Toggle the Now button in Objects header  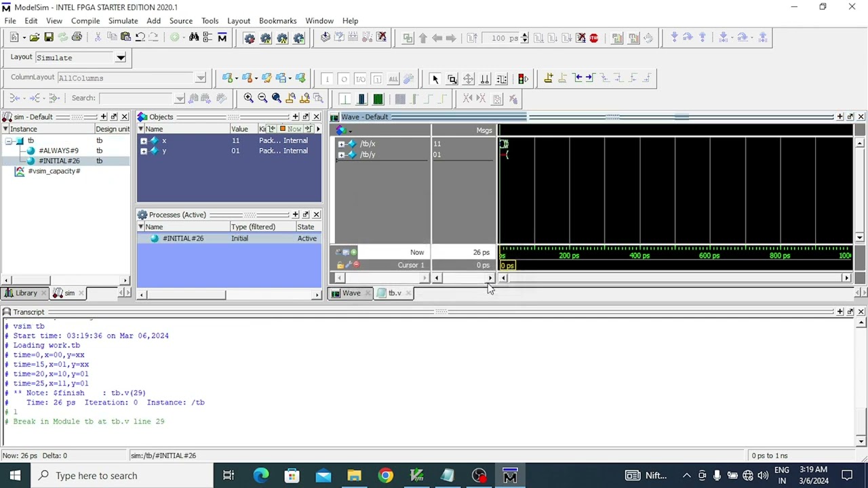click(x=290, y=129)
